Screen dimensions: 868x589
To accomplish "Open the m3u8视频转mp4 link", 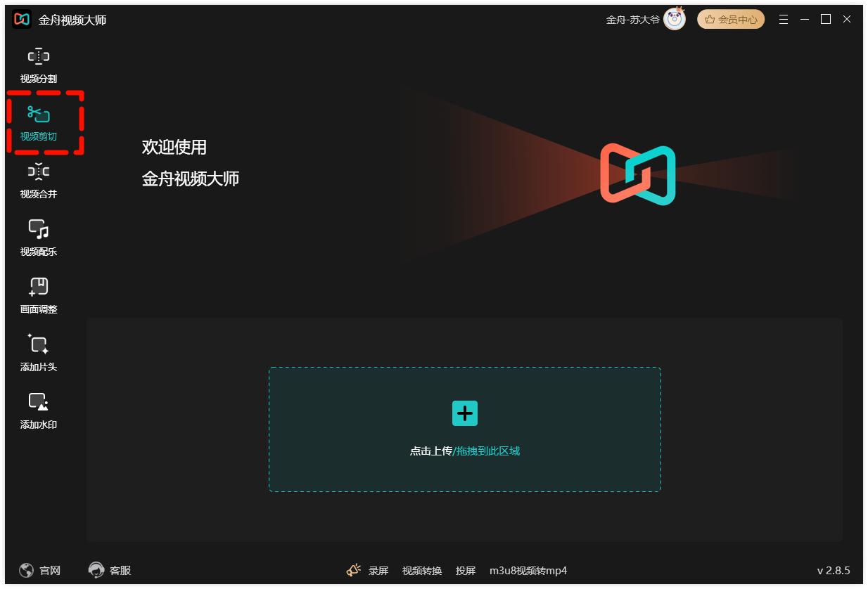I will pos(528,571).
